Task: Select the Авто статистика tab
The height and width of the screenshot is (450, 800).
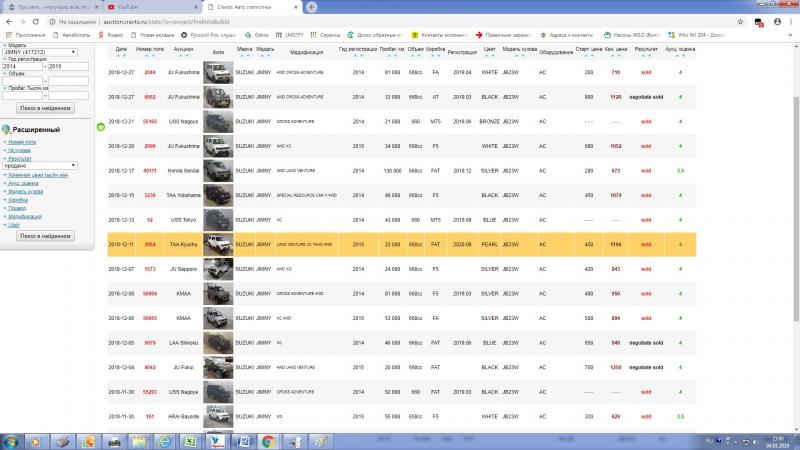Action: [252, 8]
